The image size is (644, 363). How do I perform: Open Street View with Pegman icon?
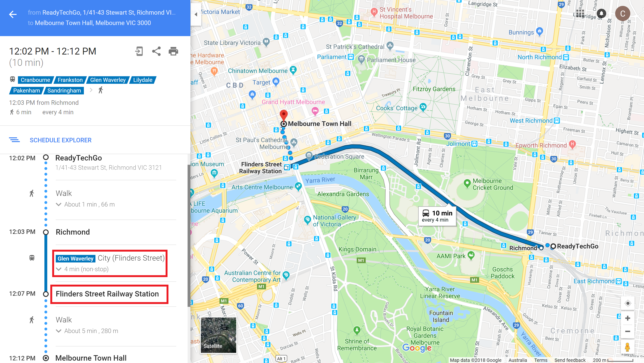pyautogui.click(x=627, y=347)
